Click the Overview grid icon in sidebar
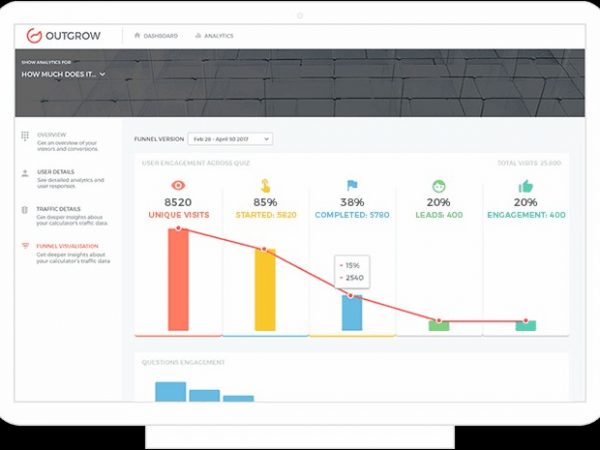Image resolution: width=600 pixels, height=450 pixels. [25, 136]
